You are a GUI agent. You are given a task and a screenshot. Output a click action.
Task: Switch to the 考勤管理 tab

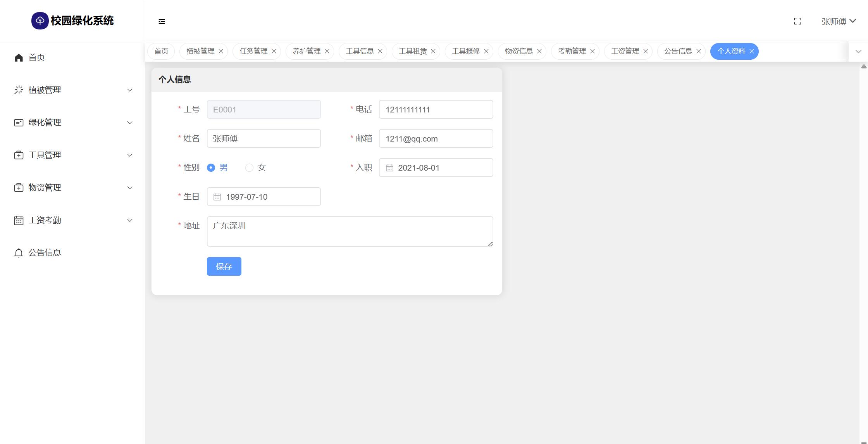pos(572,51)
